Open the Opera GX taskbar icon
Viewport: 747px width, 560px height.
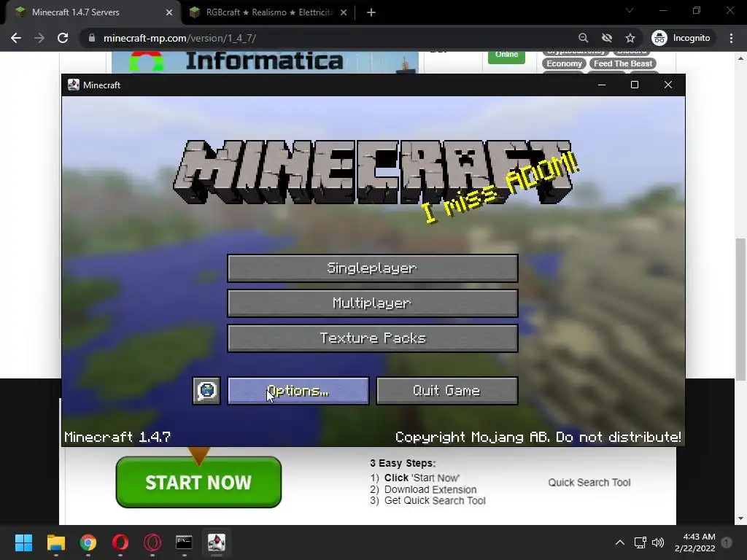pos(152,542)
